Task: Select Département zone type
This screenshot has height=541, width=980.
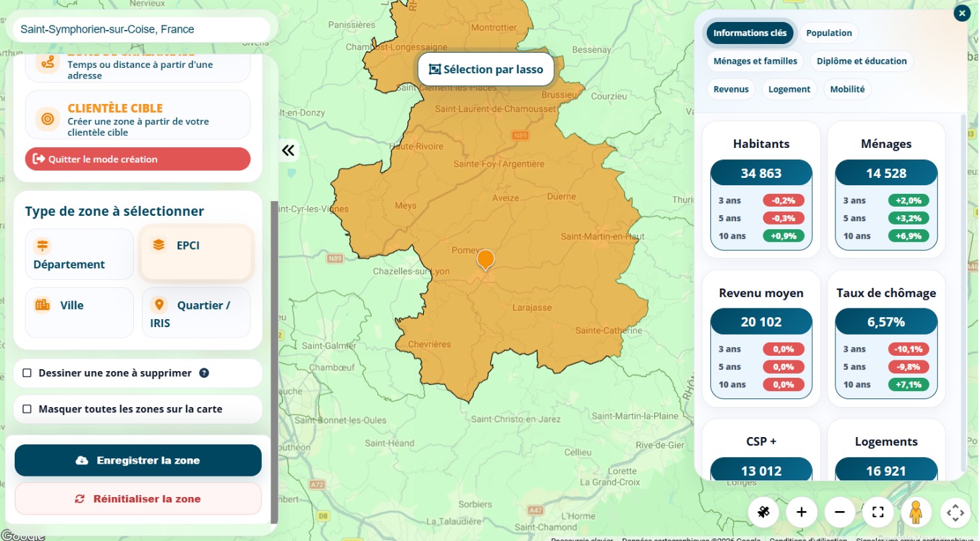Action: click(x=79, y=255)
